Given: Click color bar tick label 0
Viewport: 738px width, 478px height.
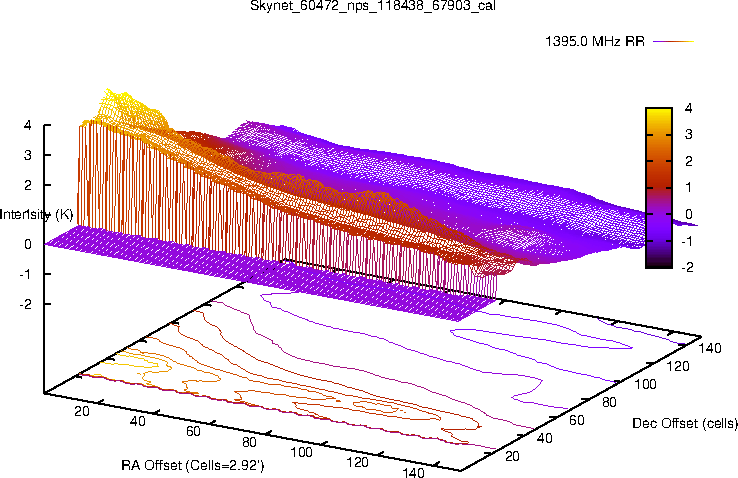Looking at the screenshot, I should coord(689,215).
